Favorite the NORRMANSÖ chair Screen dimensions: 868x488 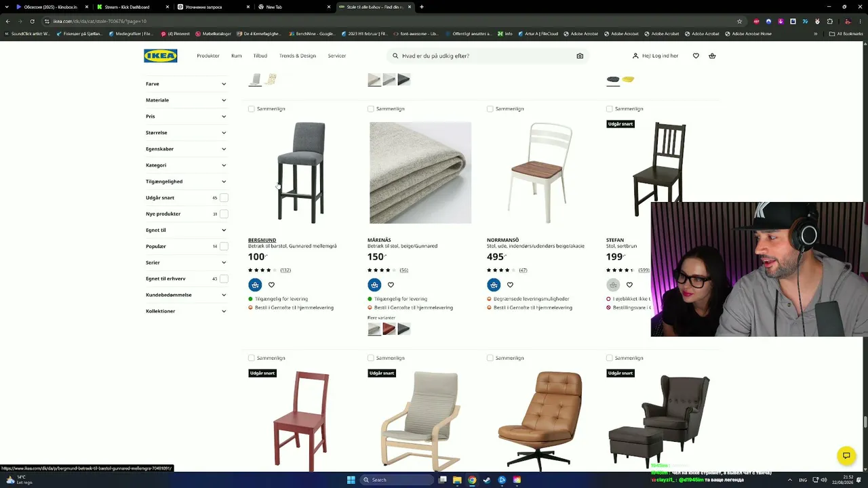(510, 285)
